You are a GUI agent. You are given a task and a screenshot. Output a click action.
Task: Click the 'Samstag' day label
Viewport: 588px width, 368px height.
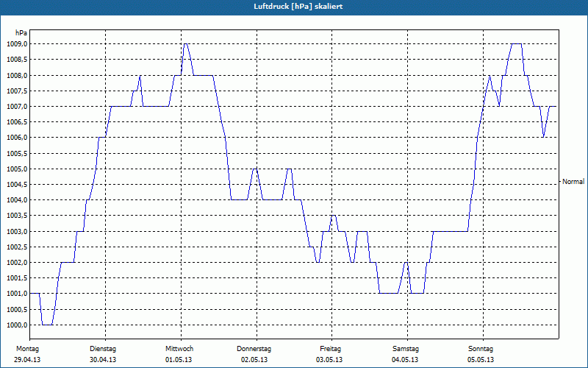point(406,349)
